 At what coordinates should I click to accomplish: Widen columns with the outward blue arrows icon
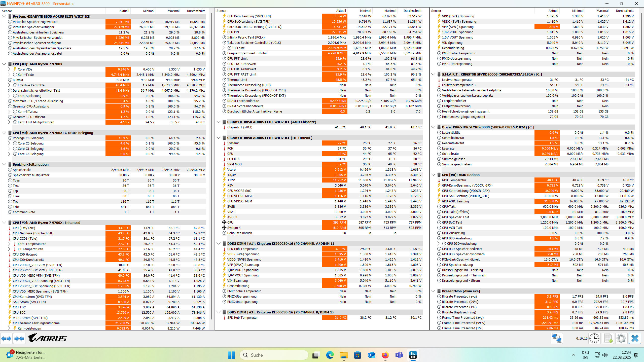[7, 338]
